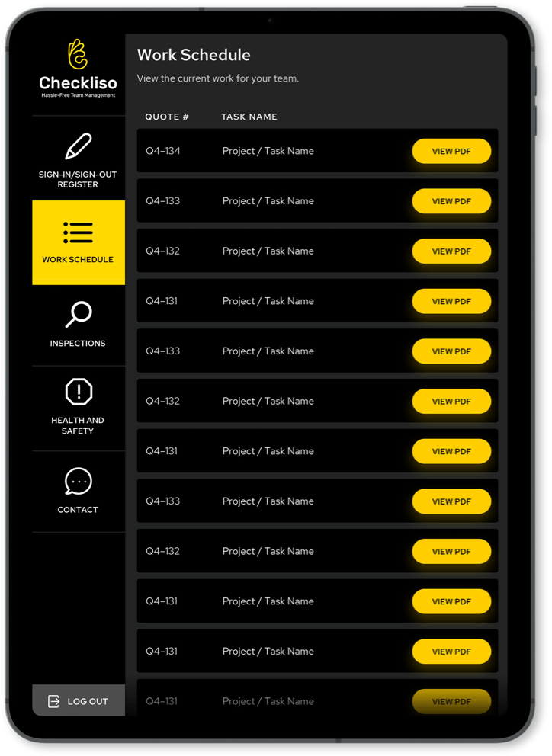This screenshot has height=756, width=552.
Task: Open Contact via the chat bubble icon
Action: [x=79, y=481]
